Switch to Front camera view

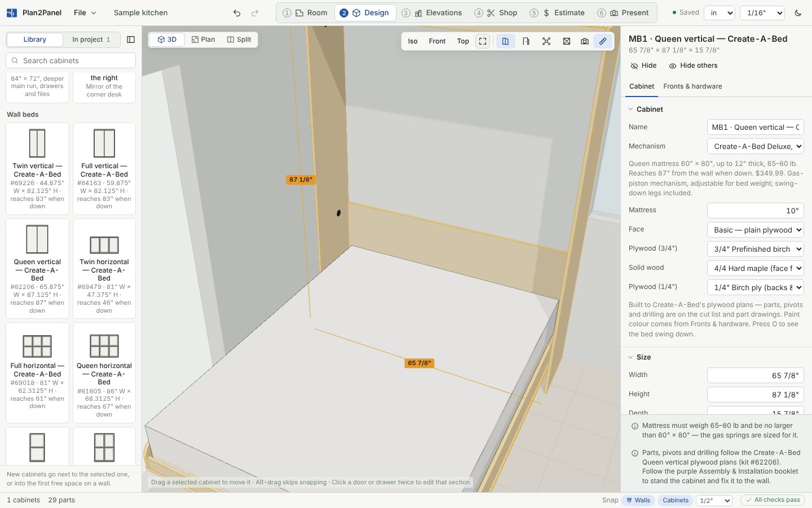[x=437, y=41]
